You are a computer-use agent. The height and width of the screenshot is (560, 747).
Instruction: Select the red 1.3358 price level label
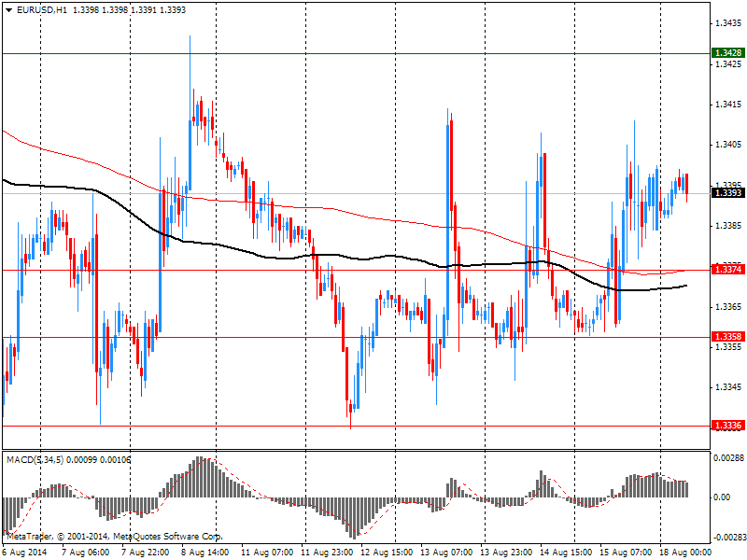727,337
